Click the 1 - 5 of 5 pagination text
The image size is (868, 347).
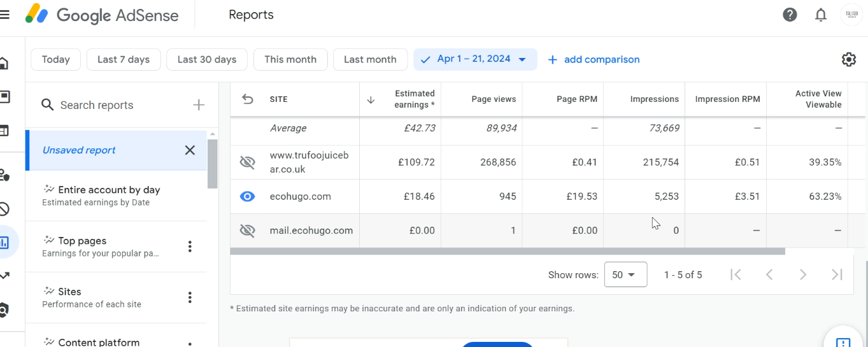[x=683, y=275]
